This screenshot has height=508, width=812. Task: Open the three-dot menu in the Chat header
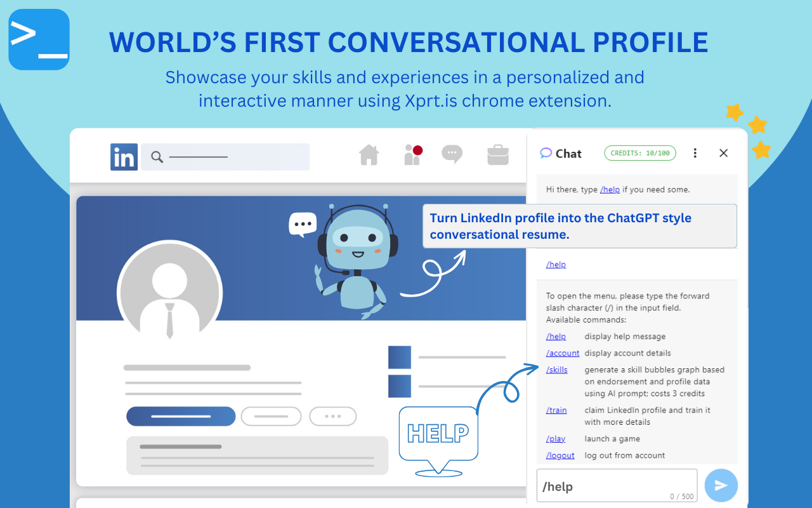click(x=695, y=153)
